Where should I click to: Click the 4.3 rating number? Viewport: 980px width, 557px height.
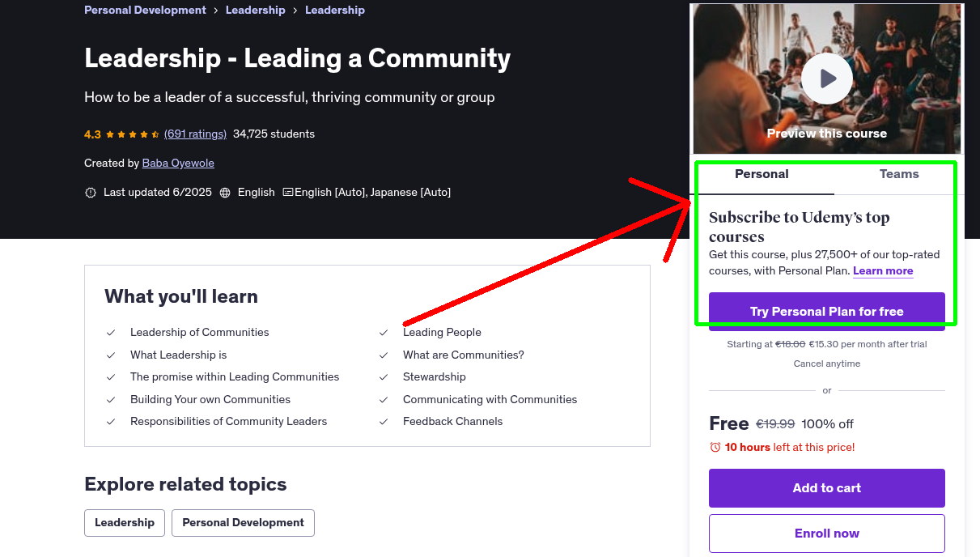[x=92, y=134]
